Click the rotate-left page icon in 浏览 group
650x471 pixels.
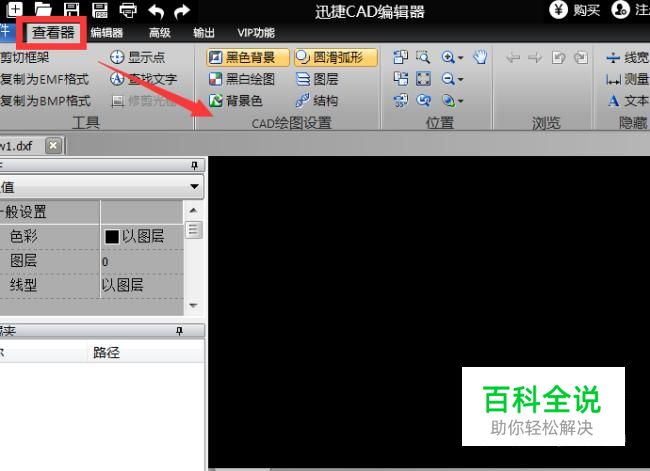558,57
